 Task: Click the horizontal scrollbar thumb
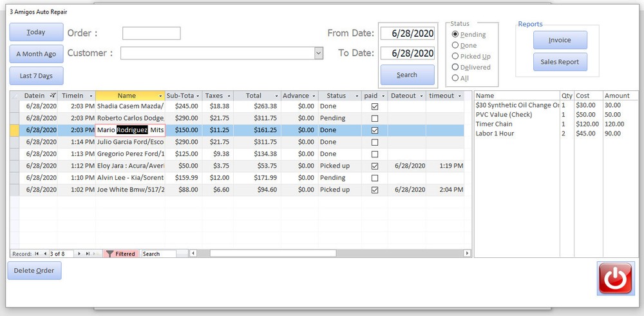273,253
